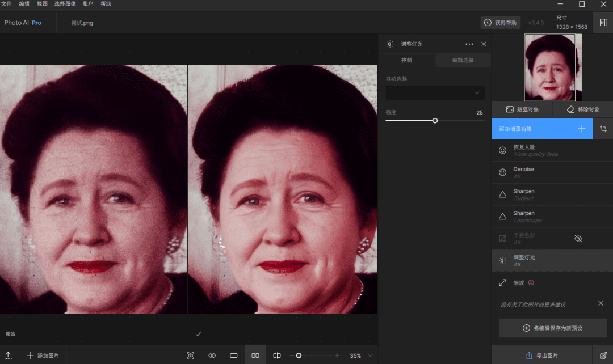Toggle the side-by-side comparison view
Screen dimensions: 613x364
[x=255, y=355]
